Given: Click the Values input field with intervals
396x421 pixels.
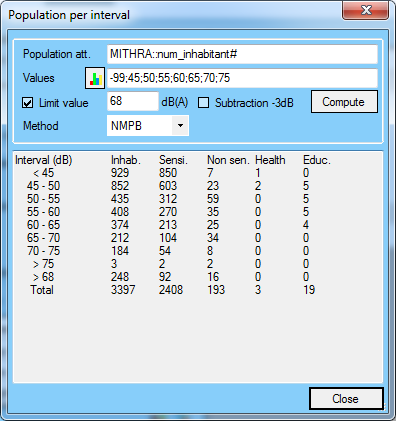Looking at the screenshot, I should [x=242, y=78].
